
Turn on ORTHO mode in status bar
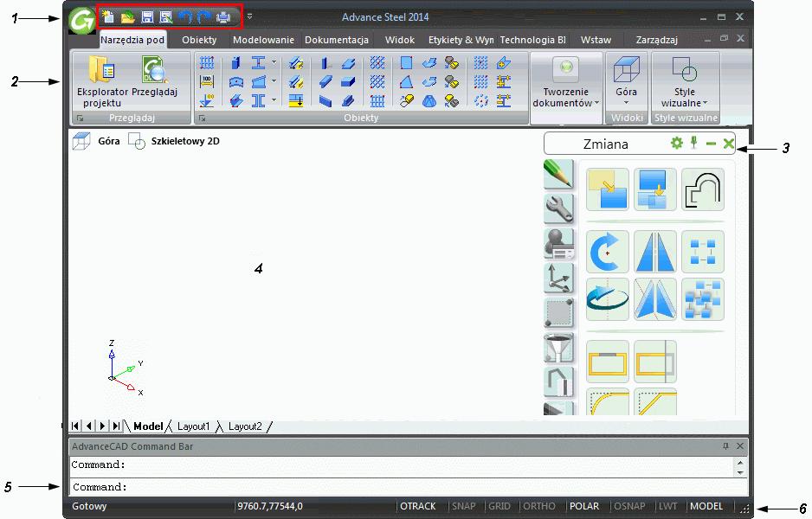(x=539, y=506)
